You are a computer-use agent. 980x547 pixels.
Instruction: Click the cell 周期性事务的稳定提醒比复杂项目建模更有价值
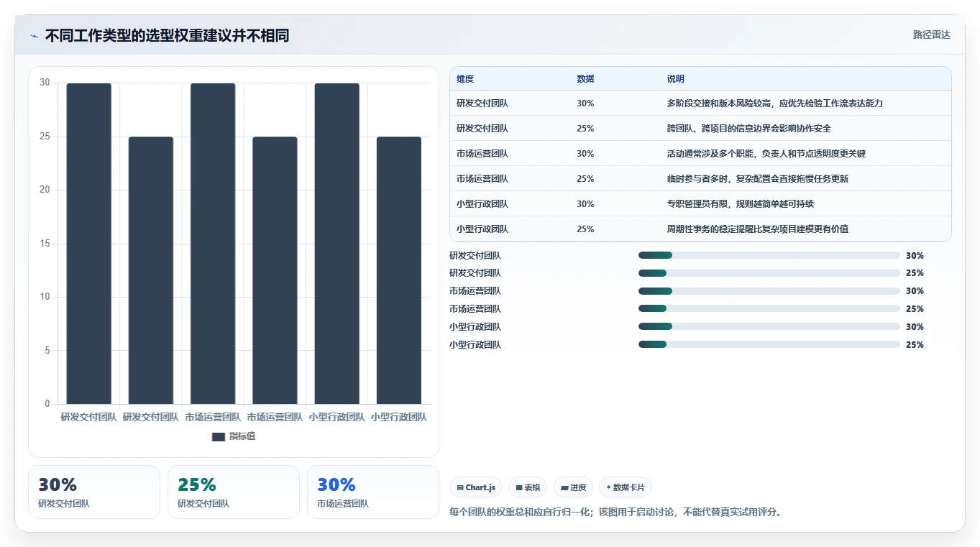coord(758,229)
